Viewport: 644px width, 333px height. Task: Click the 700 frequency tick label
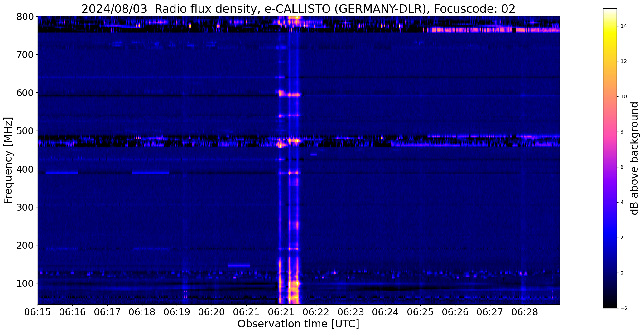point(25,55)
